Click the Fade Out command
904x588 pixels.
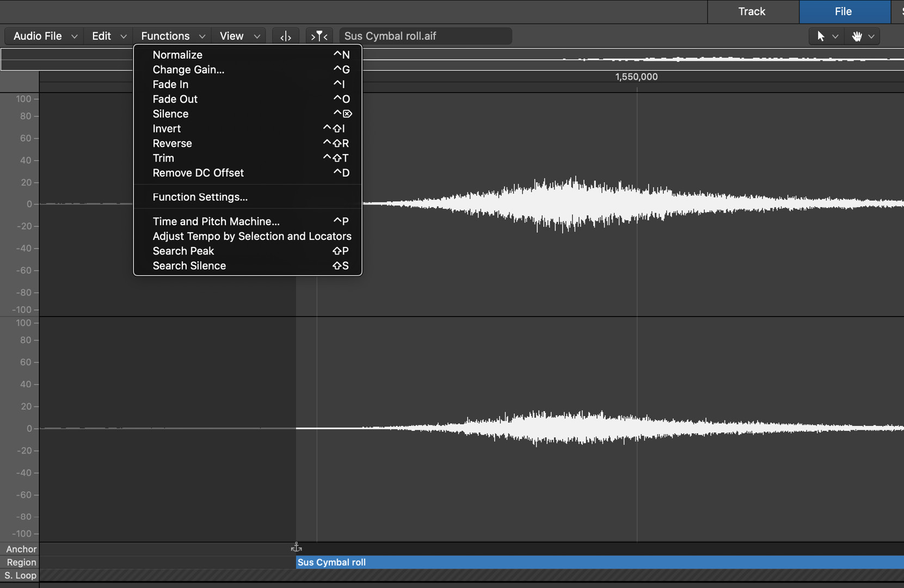point(175,99)
